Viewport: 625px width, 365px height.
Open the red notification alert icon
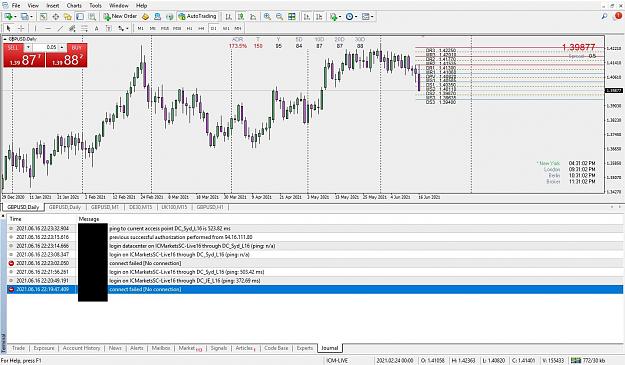click(618, 16)
